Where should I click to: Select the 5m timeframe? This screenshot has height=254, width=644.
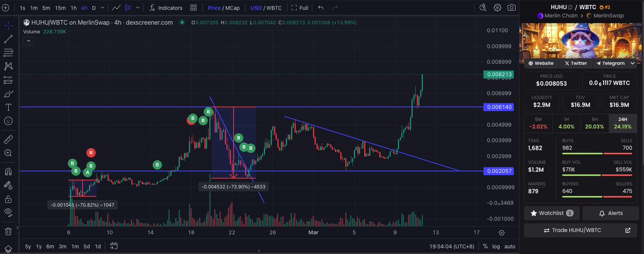point(46,8)
